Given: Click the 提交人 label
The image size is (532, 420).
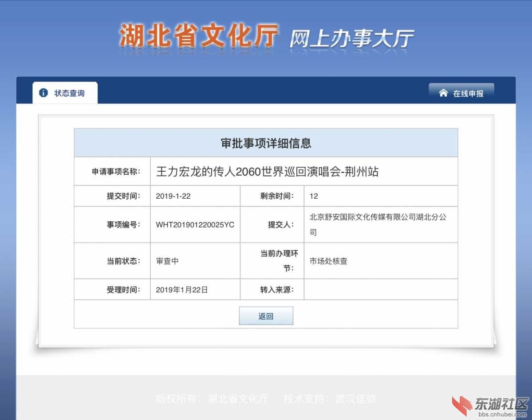Looking at the screenshot, I should pyautogui.click(x=281, y=224).
